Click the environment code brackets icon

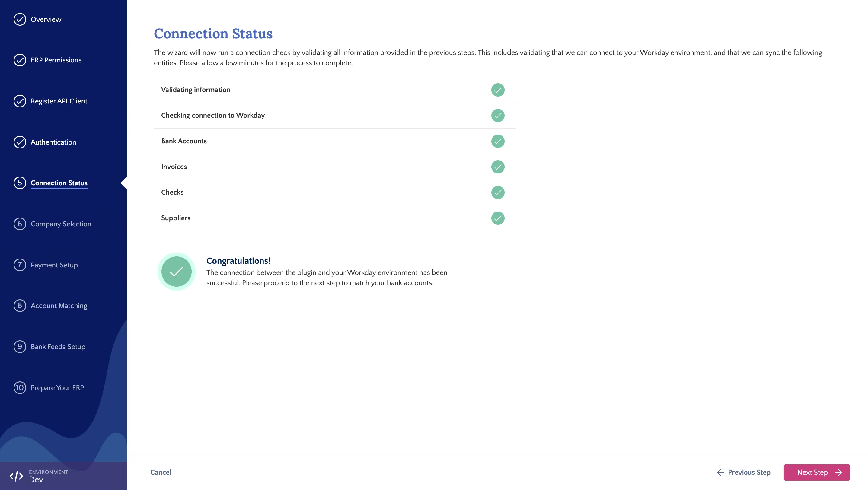pyautogui.click(x=16, y=476)
